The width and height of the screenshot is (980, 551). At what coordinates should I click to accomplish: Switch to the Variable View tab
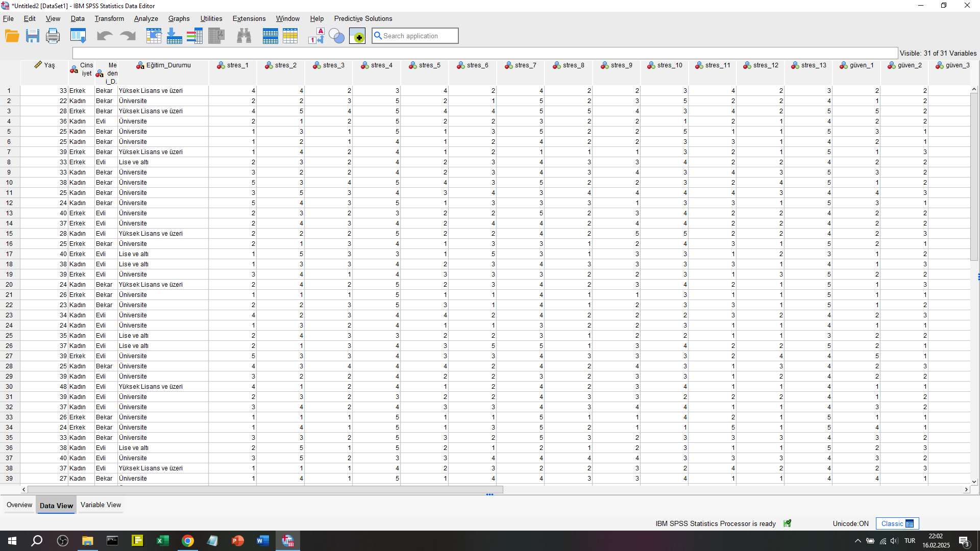coord(101,505)
